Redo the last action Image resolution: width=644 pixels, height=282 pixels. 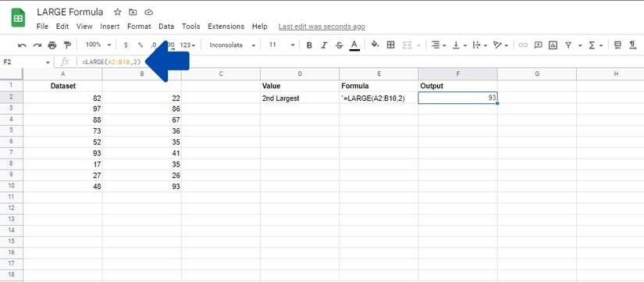point(37,45)
